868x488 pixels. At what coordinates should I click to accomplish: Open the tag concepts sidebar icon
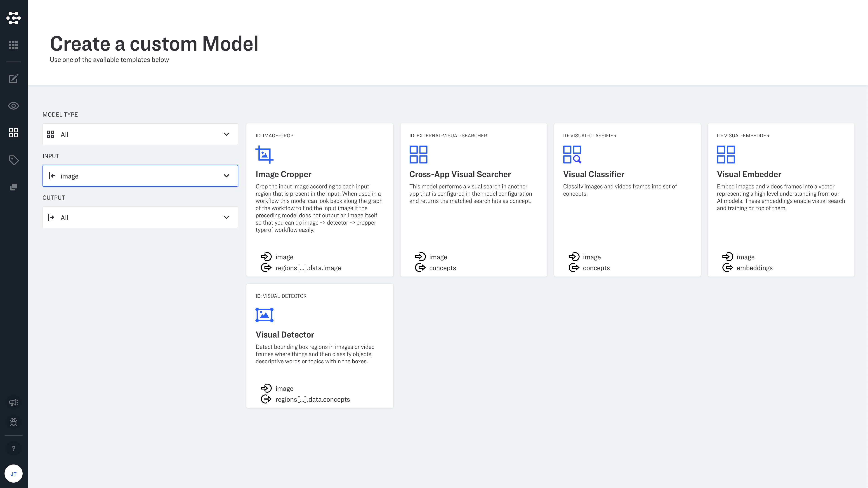[14, 160]
